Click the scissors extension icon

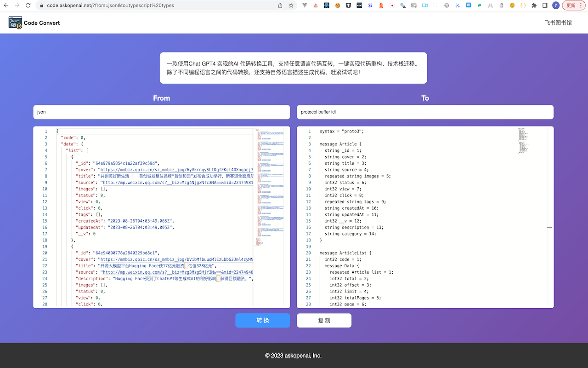457,6
